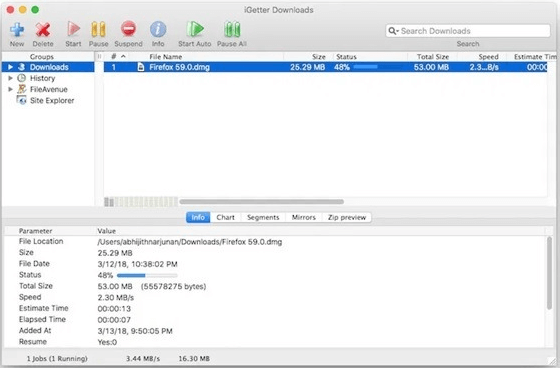Focus the Search Downloads field
Image resolution: width=560 pixels, height=368 pixels.
point(468,31)
